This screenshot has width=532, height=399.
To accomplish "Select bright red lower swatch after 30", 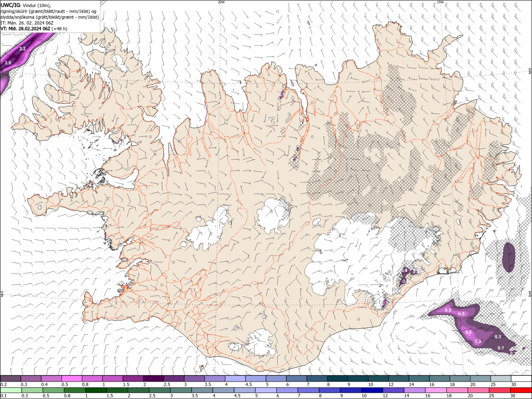I will pos(521,390).
